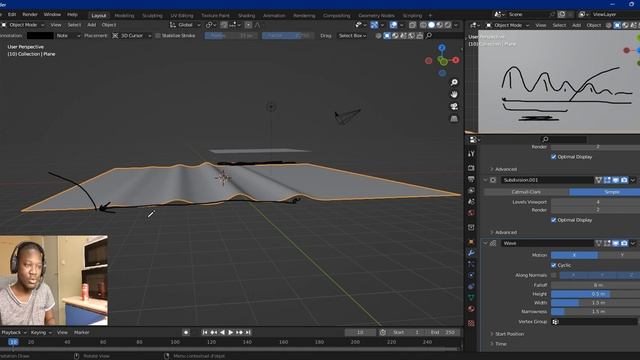The width and height of the screenshot is (640, 360).
Task: Open the View Layer properties tab icon
Action: 471,191
